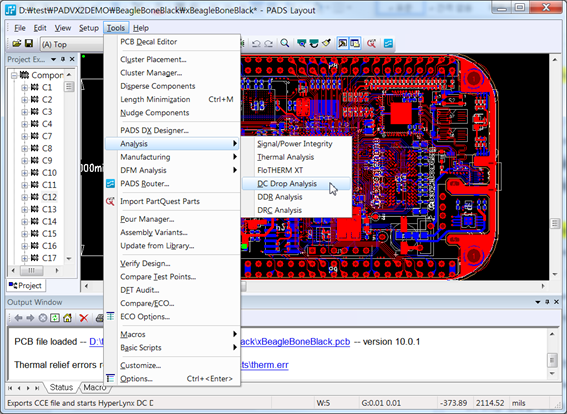This screenshot has width=567, height=414.
Task: Expand the C9 component node
Action: pyautogui.click(x=24, y=161)
